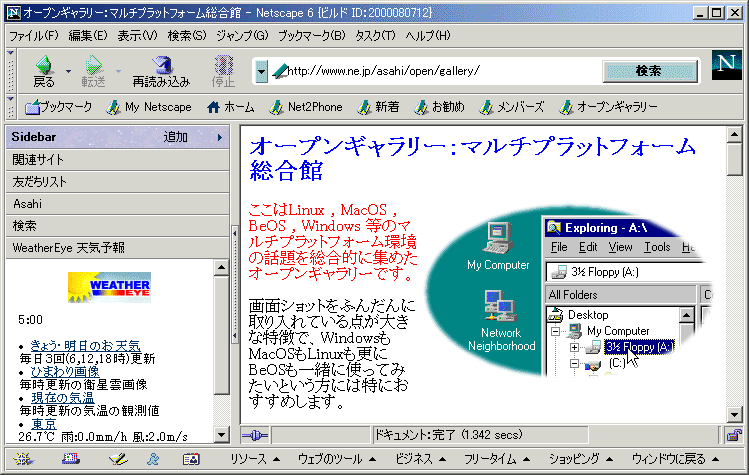Click the オープンギャラリー page heading
The width and height of the screenshot is (749, 475).
tap(472, 158)
